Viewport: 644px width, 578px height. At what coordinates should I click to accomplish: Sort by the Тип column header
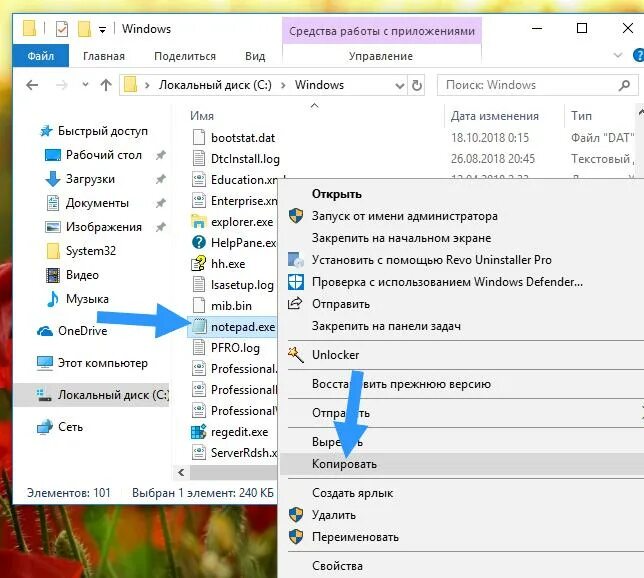581,116
